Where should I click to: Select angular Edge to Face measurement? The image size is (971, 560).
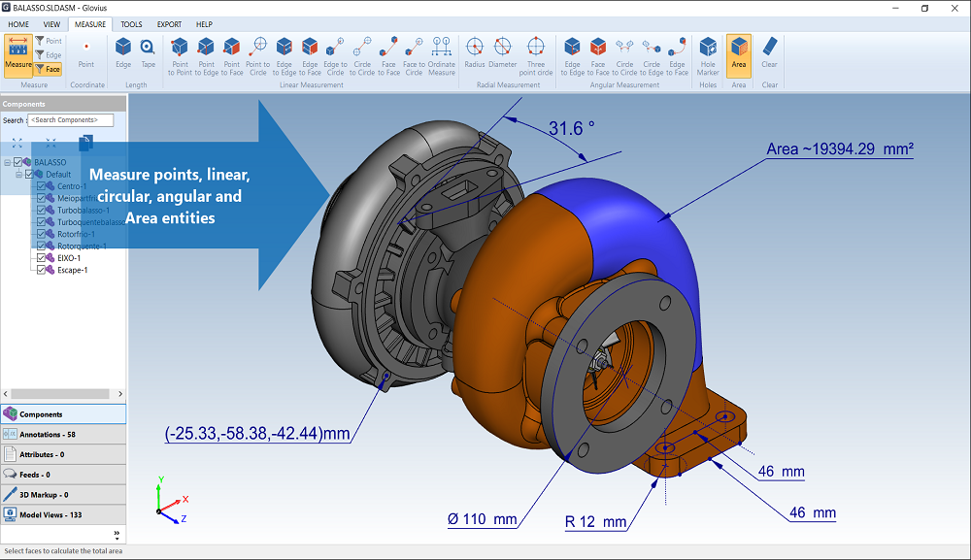[678, 56]
